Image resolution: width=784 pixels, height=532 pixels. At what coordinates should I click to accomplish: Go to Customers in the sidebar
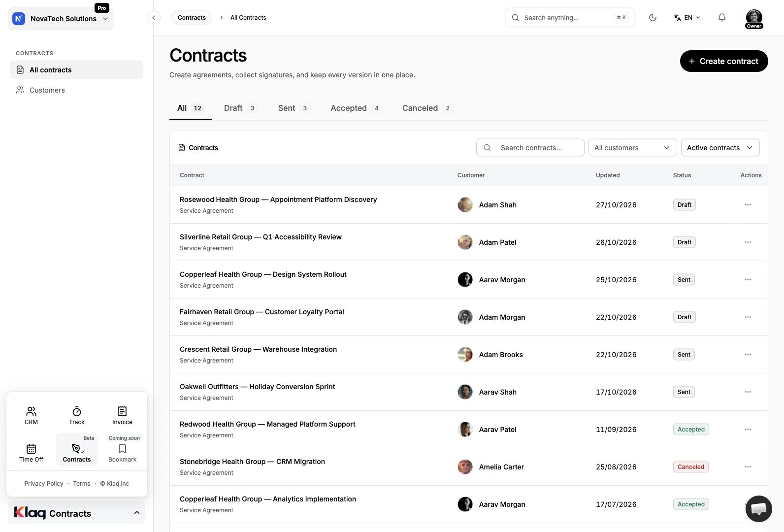pos(76,90)
